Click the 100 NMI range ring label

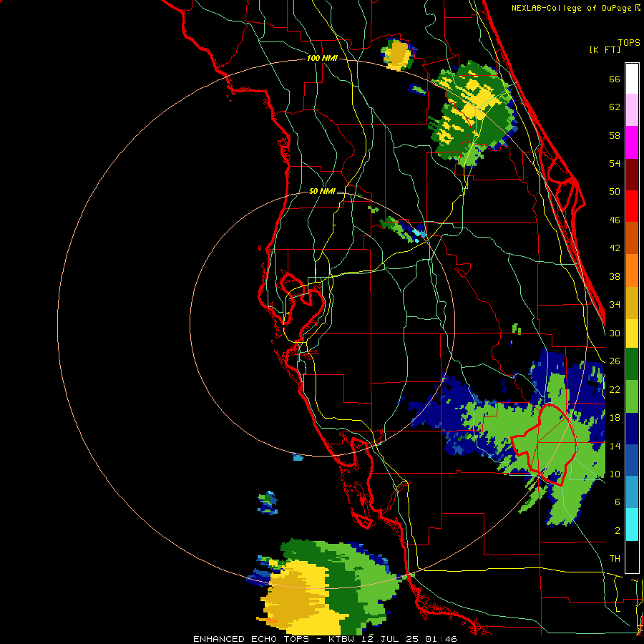[322, 59]
